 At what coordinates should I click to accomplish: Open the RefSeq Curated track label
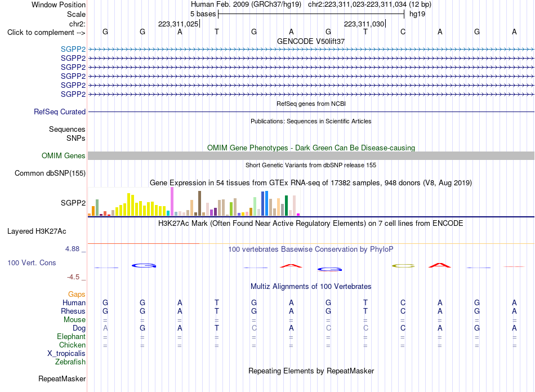[60, 112]
